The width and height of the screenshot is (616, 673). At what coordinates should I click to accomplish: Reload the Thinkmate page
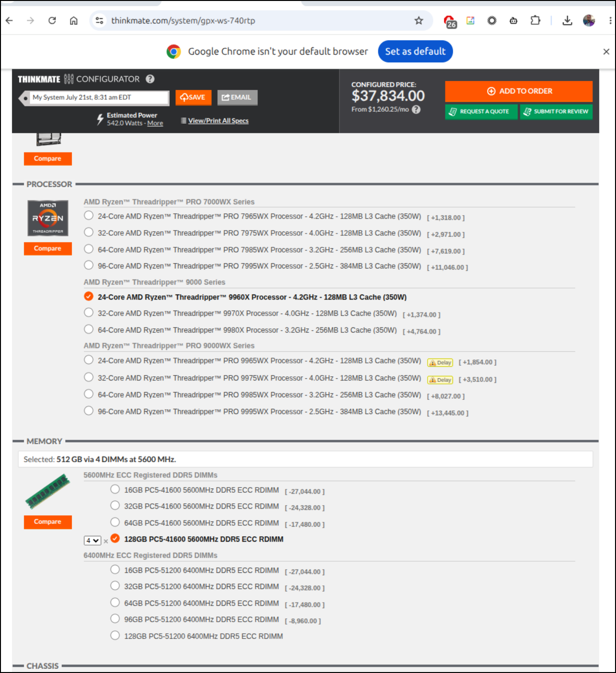[52, 21]
